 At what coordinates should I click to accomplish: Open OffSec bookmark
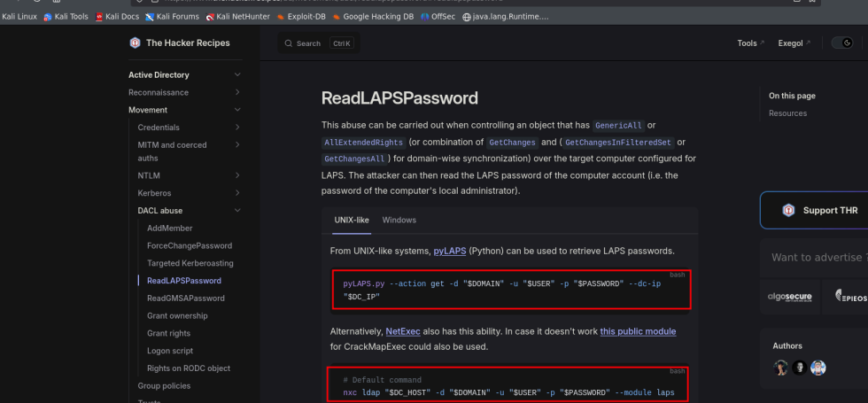tap(438, 17)
